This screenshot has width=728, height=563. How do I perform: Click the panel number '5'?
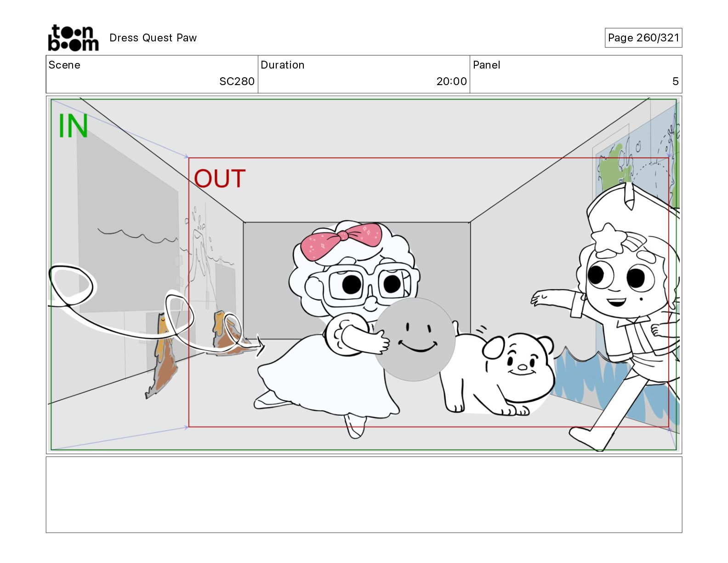pyautogui.click(x=675, y=81)
